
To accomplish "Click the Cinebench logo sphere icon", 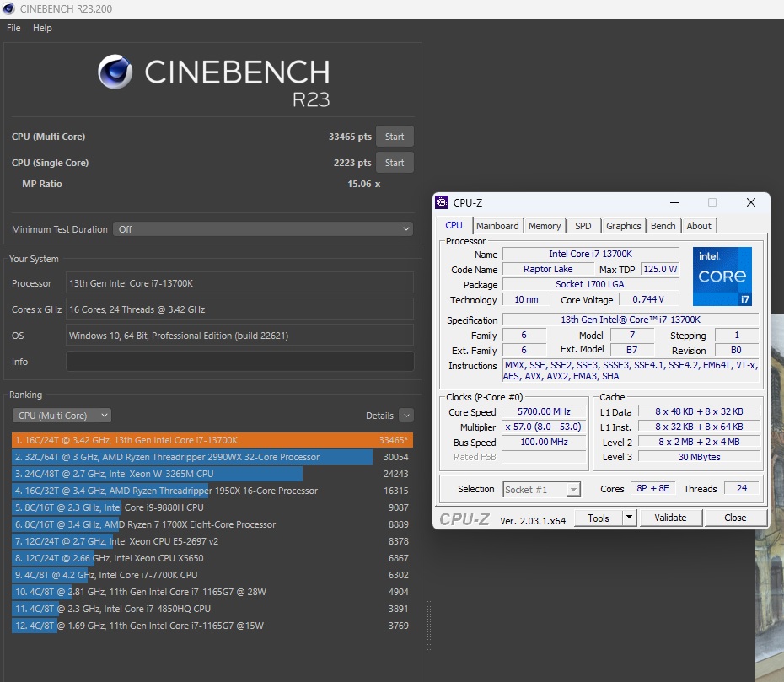I will tap(115, 72).
